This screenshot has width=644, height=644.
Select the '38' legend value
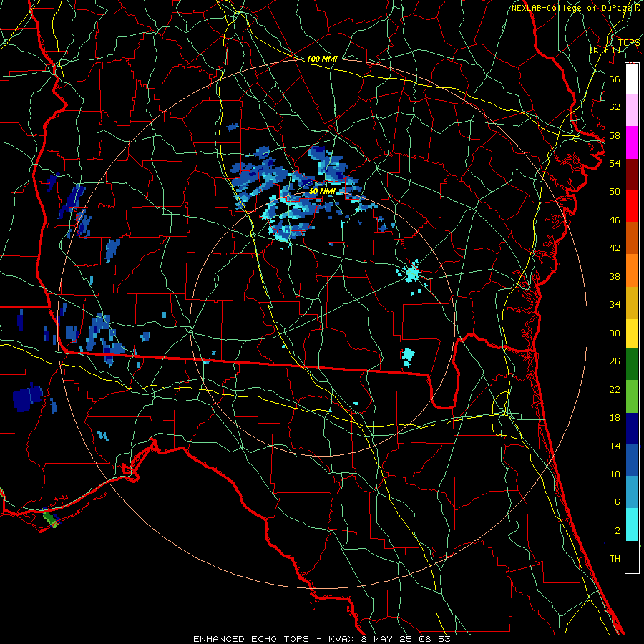(x=615, y=276)
